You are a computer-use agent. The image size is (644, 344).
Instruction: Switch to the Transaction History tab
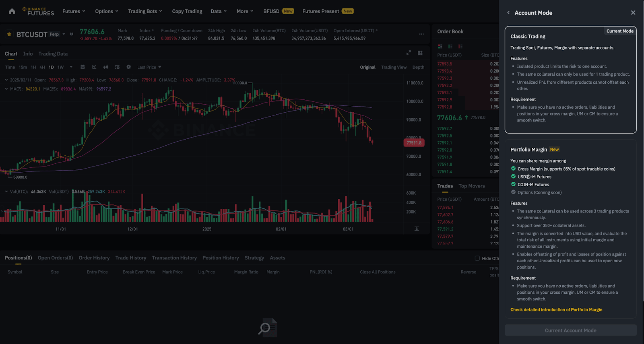pos(174,258)
